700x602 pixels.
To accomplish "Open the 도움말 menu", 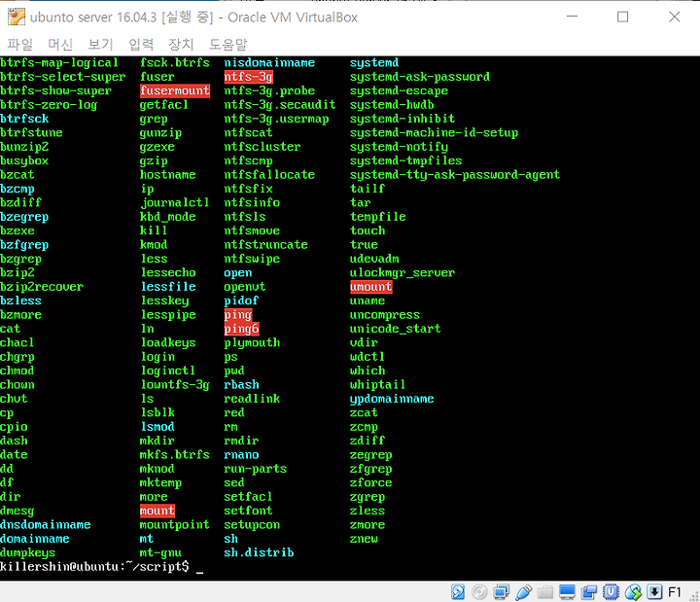I will pyautogui.click(x=227, y=44).
